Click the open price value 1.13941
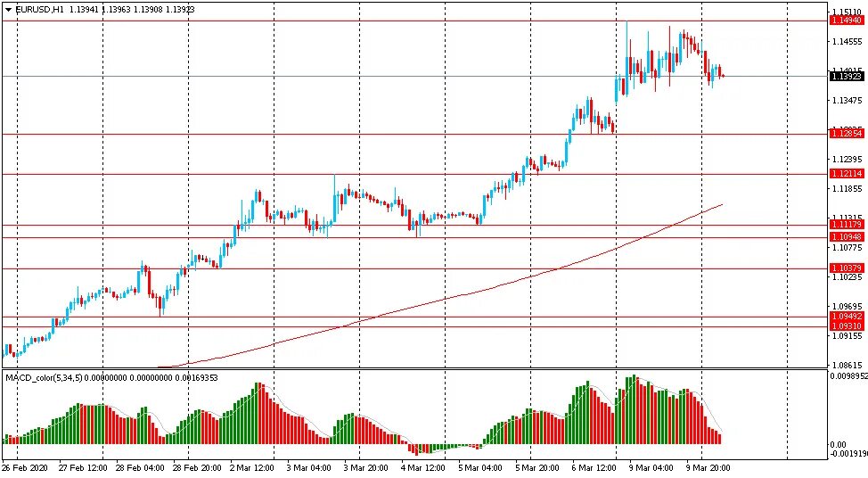This screenshot has width=868, height=478. [x=85, y=10]
